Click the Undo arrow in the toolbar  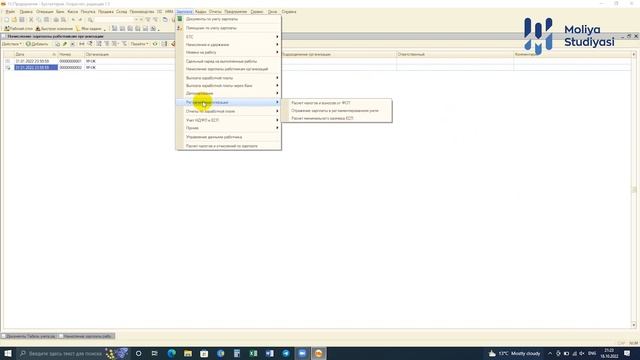point(73,20)
